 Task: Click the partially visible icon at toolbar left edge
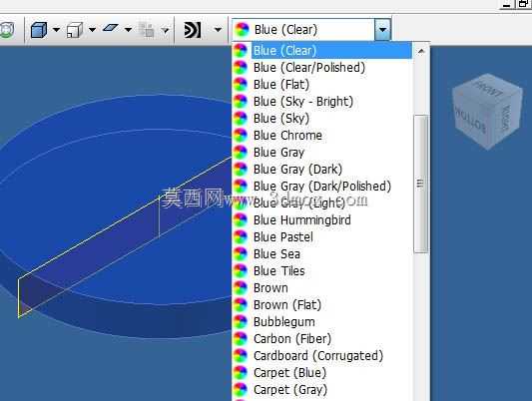pyautogui.click(x=7, y=30)
